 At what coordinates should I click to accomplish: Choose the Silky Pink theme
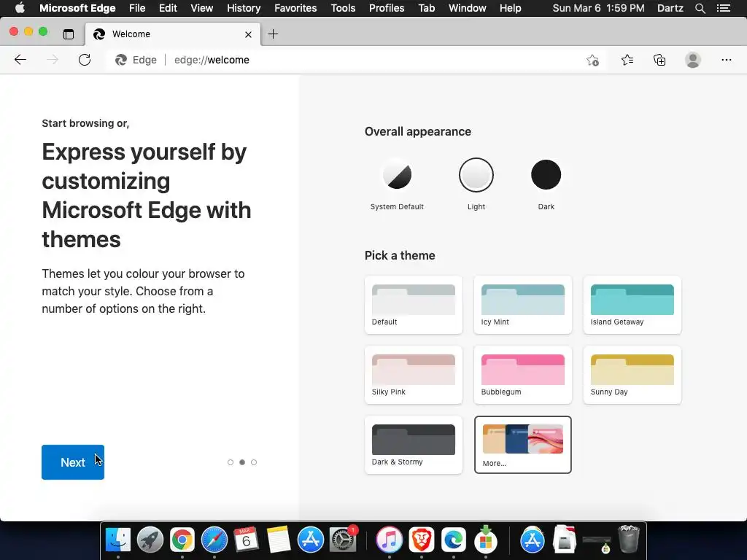414,375
